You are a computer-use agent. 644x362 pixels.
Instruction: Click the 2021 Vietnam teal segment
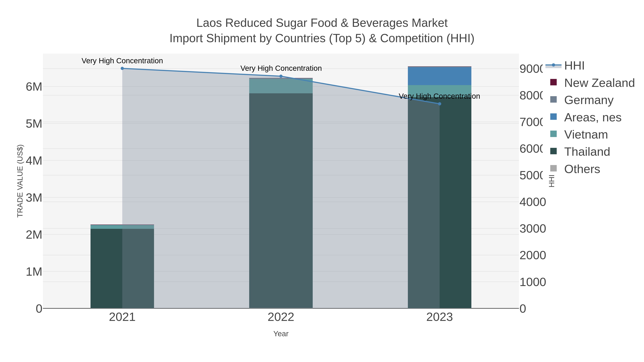click(122, 227)
